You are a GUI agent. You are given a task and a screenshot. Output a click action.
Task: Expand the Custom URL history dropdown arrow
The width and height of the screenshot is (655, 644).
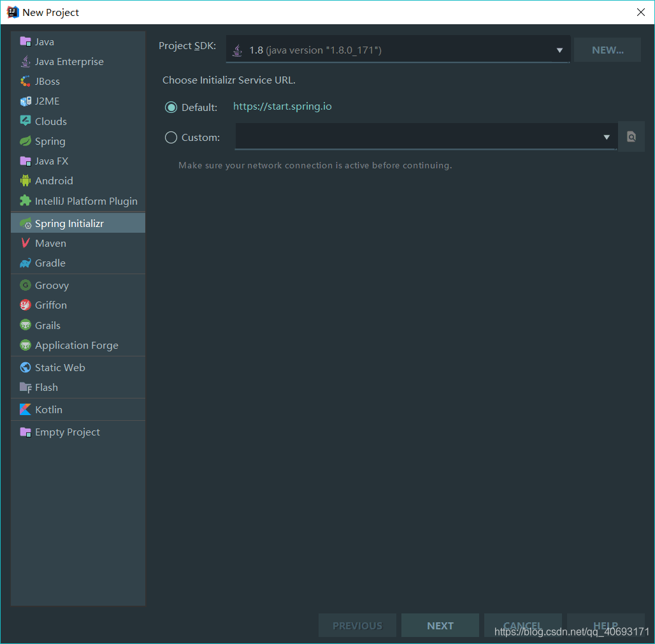pyautogui.click(x=607, y=137)
